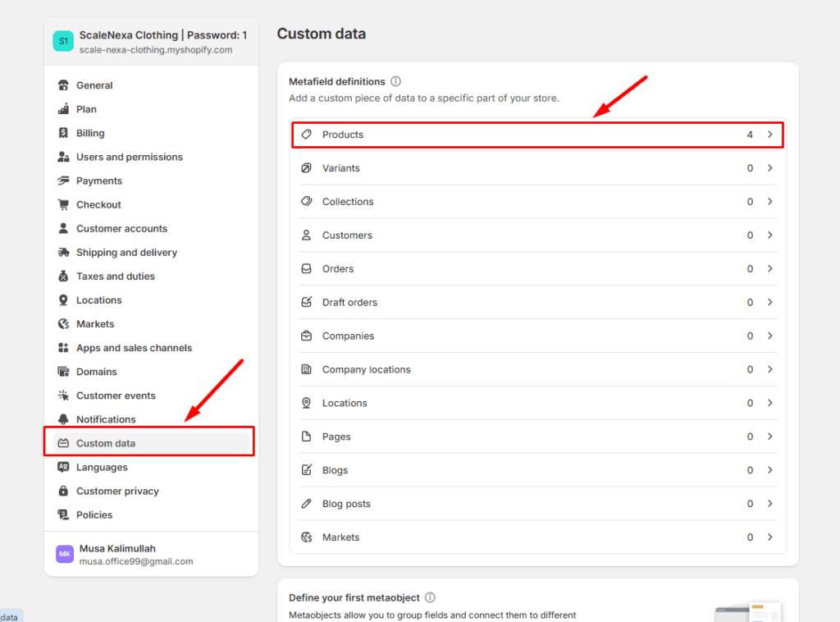Image resolution: width=840 pixels, height=622 pixels.
Task: Click the Taxes and duties icon
Action: coord(63,276)
